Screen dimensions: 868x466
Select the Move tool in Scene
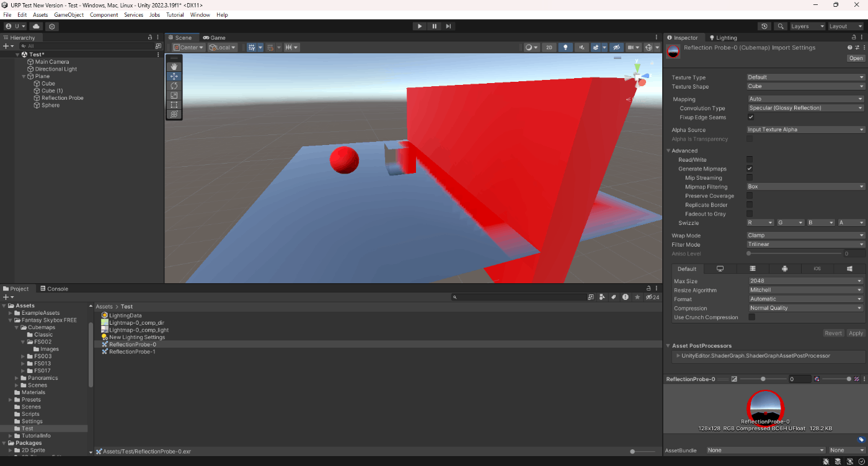tap(174, 76)
